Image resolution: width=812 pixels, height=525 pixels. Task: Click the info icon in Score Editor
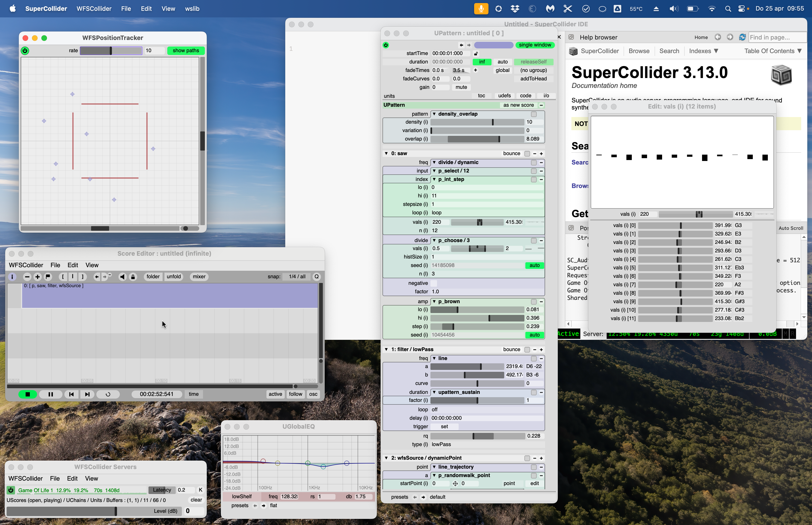(12, 276)
